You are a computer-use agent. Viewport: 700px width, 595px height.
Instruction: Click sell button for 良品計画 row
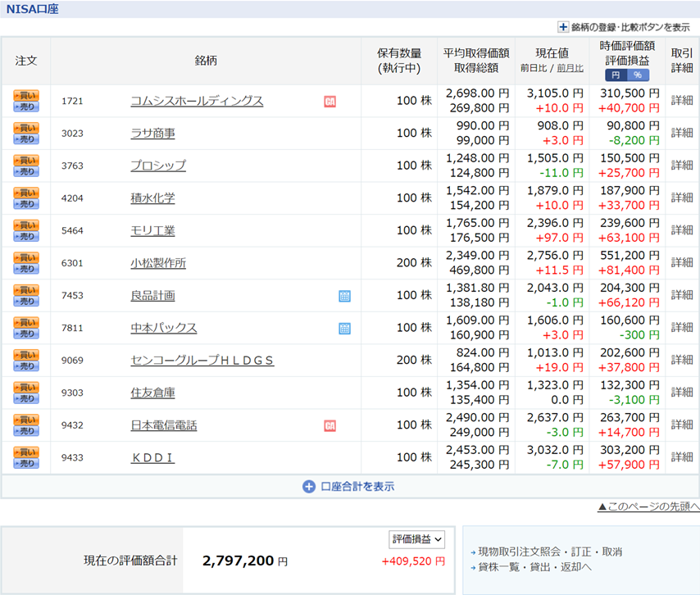pyautogui.click(x=26, y=302)
